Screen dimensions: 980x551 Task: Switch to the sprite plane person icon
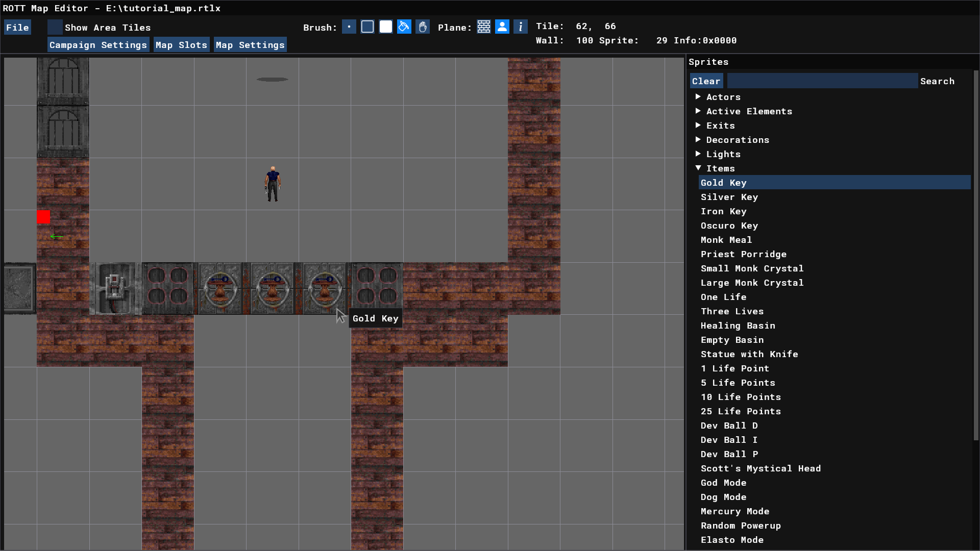(502, 27)
